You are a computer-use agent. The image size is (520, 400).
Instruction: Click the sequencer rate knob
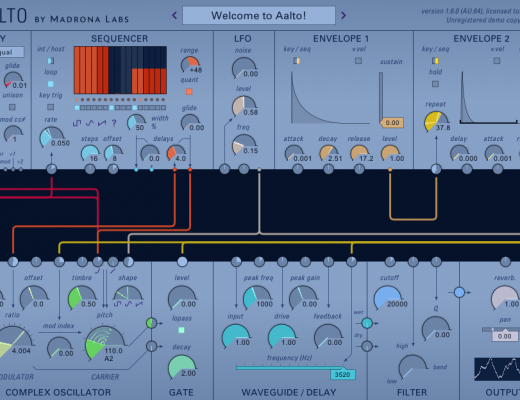(51, 137)
